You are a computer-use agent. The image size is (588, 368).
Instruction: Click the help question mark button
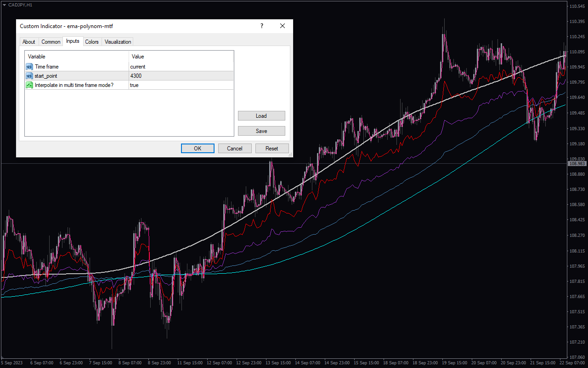click(x=262, y=26)
